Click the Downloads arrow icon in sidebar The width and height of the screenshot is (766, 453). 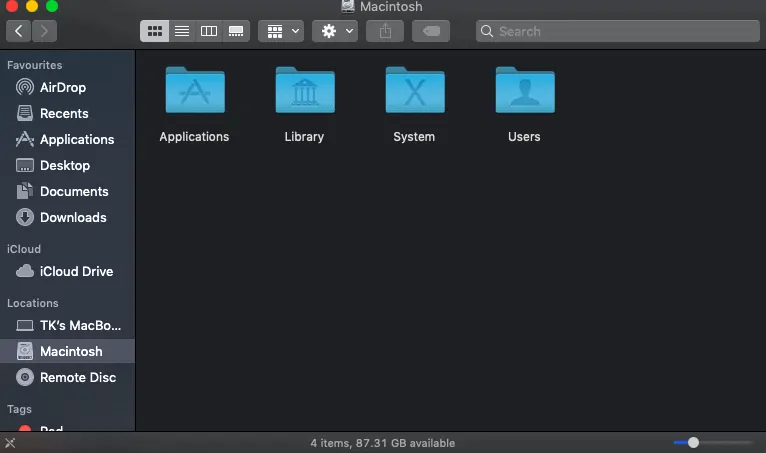25,217
